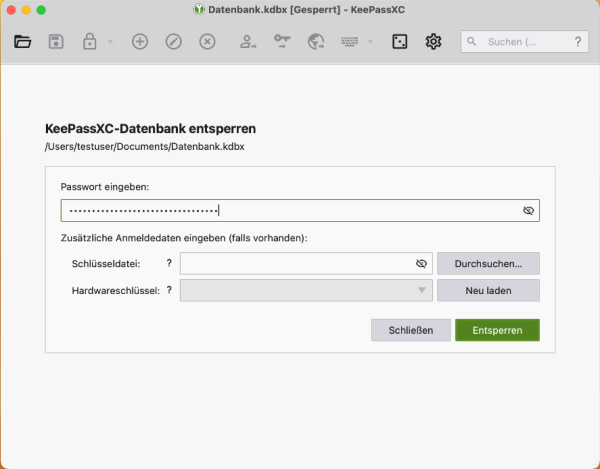Screen dimensions: 600x469
Task: Click the add new entry plus icon
Action: (140, 42)
